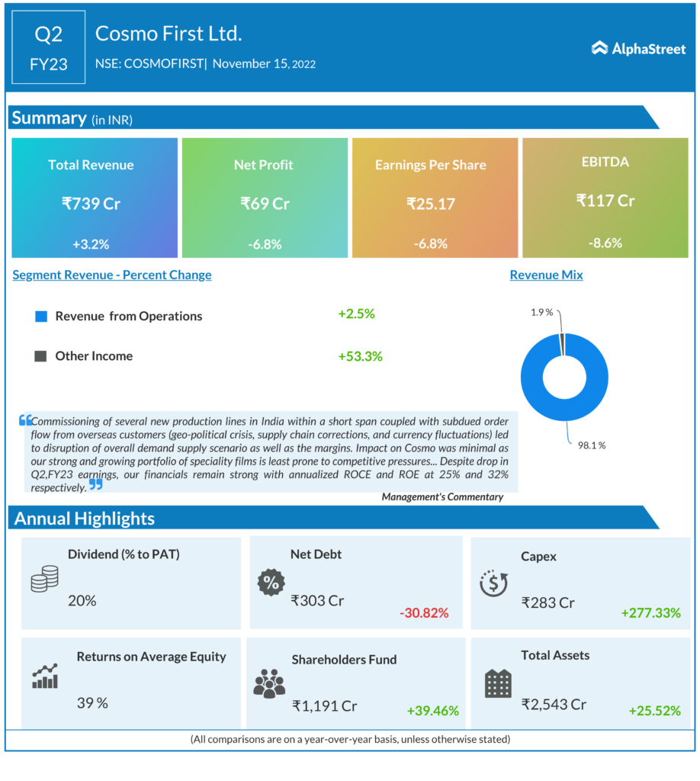This screenshot has height=781, width=700.
Task: Open the Segment Revenue - Percent Change link
Action: [112, 275]
